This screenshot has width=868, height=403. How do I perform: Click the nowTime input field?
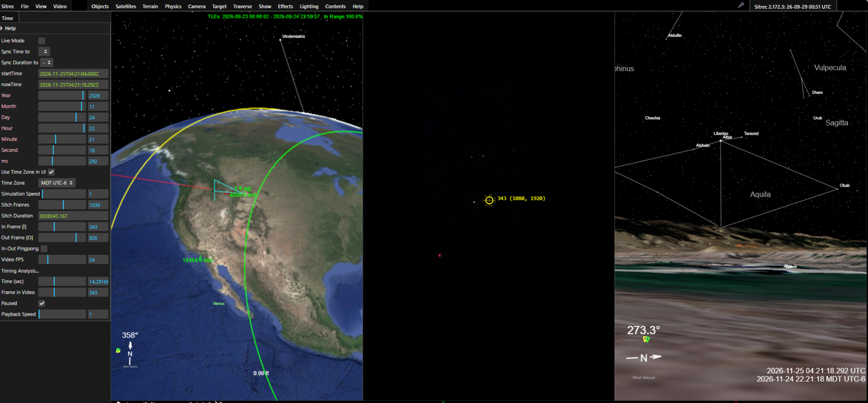pos(73,85)
